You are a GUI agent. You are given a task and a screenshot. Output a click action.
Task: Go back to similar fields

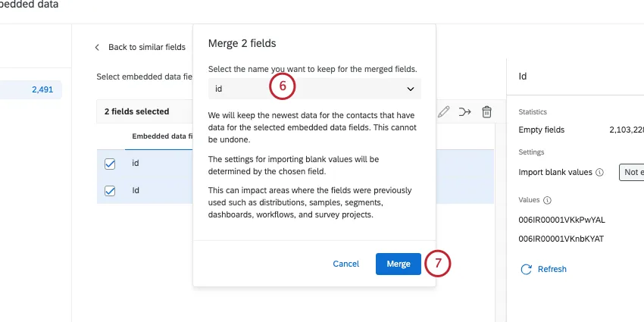(146, 47)
